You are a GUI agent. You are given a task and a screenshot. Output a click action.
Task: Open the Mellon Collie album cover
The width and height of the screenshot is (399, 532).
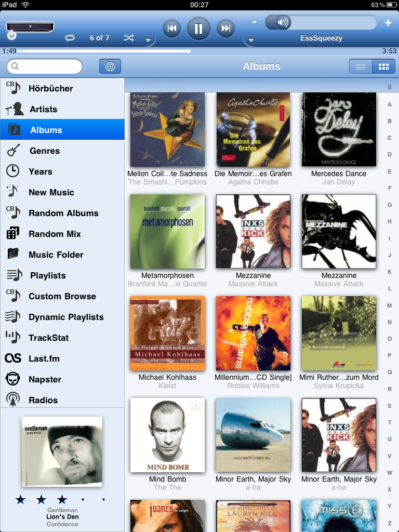167,129
